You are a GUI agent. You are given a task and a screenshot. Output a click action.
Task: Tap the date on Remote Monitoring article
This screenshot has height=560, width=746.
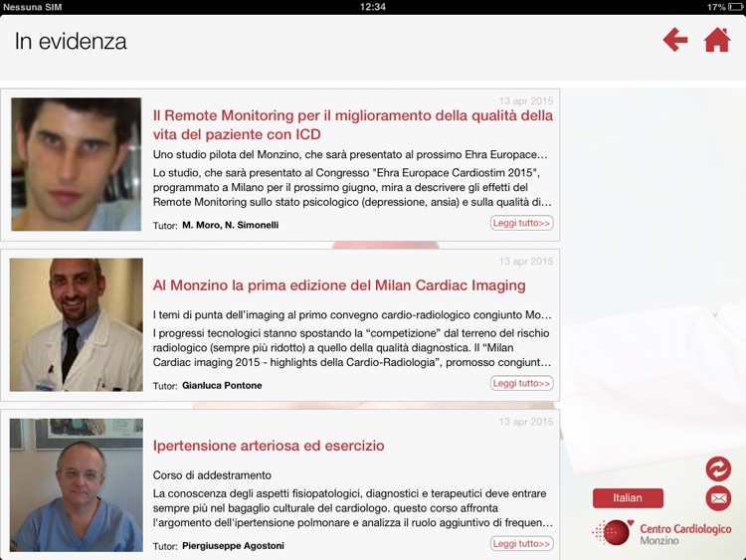[x=526, y=100]
